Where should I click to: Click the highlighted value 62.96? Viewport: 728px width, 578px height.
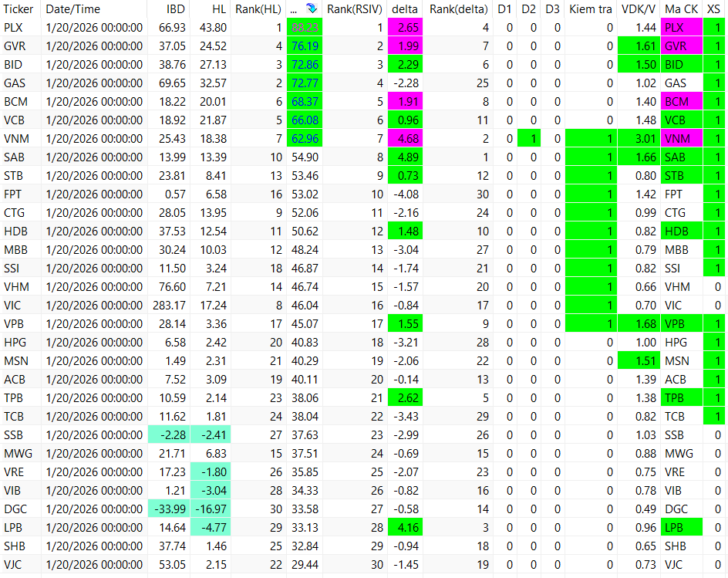pyautogui.click(x=305, y=138)
